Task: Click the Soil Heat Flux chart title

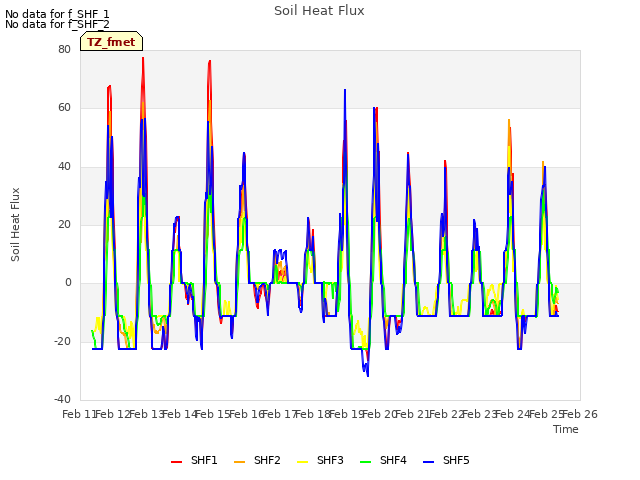Action: click(x=319, y=11)
